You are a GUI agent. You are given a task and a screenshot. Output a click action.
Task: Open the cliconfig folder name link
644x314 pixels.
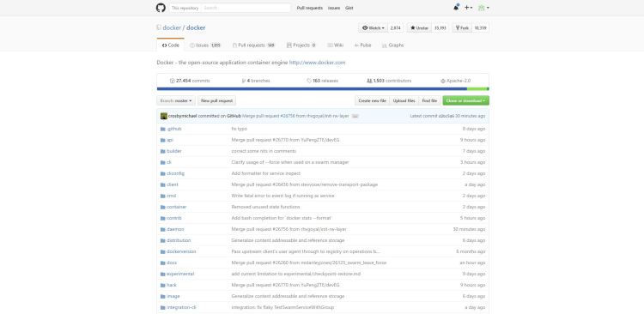(x=175, y=173)
